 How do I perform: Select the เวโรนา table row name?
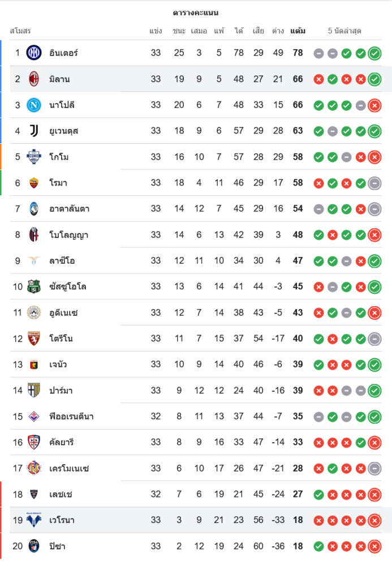tap(62, 520)
